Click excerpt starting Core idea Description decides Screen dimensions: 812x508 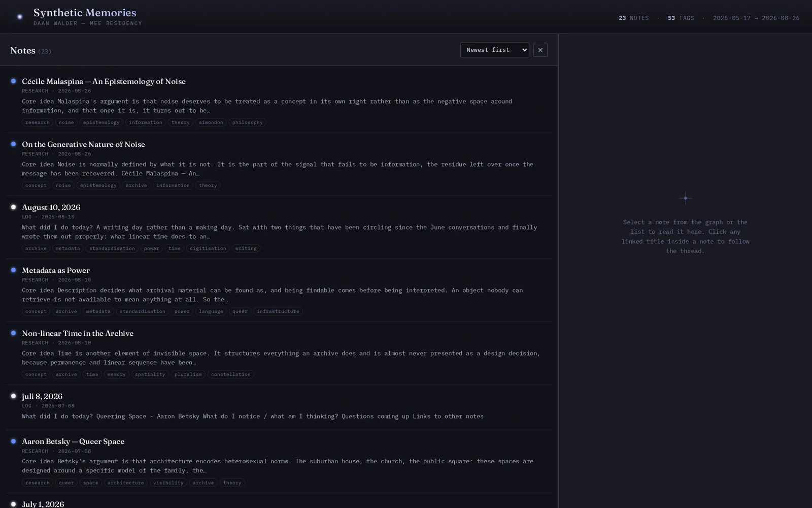tap(272, 295)
